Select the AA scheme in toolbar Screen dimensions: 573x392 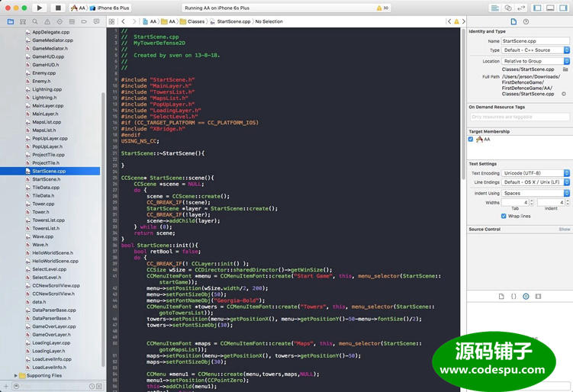tap(78, 8)
